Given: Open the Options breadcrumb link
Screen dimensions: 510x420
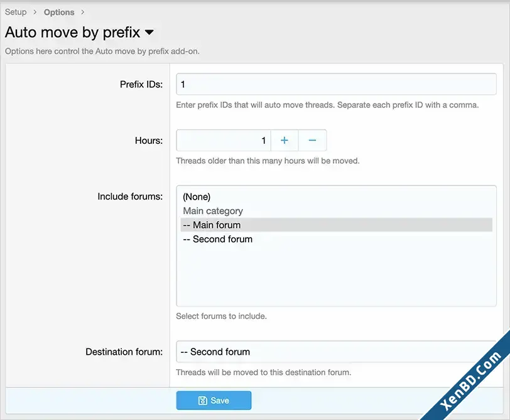Looking at the screenshot, I should pos(59,12).
